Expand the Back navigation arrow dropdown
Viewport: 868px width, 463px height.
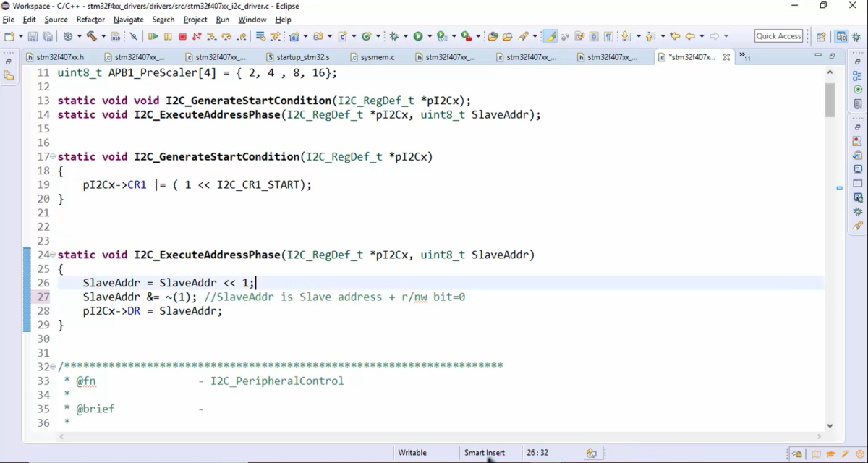pos(701,35)
